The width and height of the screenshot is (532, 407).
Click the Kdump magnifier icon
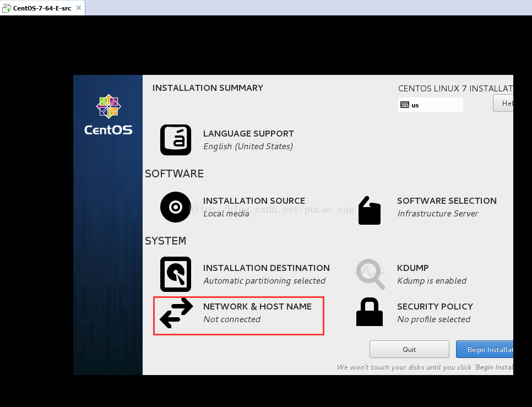[370, 274]
